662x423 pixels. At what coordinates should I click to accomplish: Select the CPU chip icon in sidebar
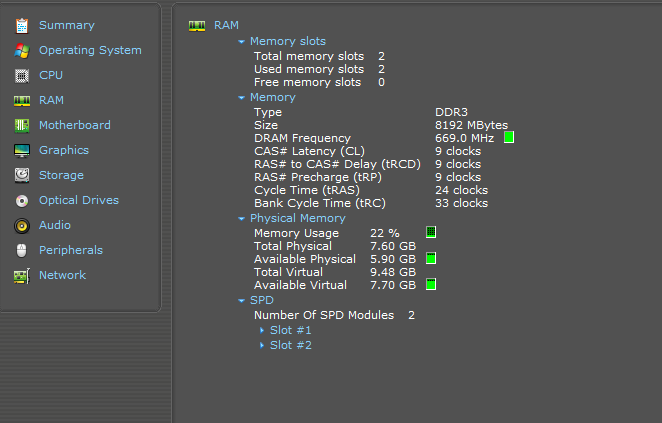[x=21, y=75]
